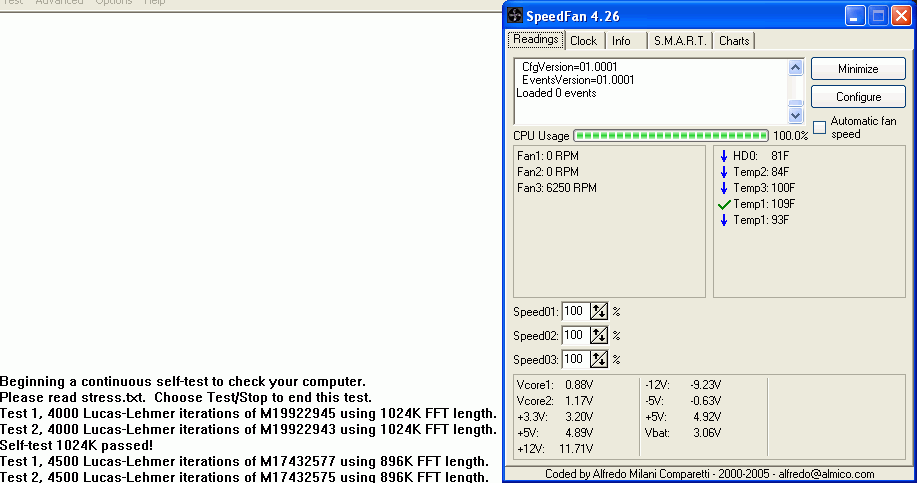The width and height of the screenshot is (917, 483).
Task: Click the log scrollbar thumb
Action: (x=795, y=103)
